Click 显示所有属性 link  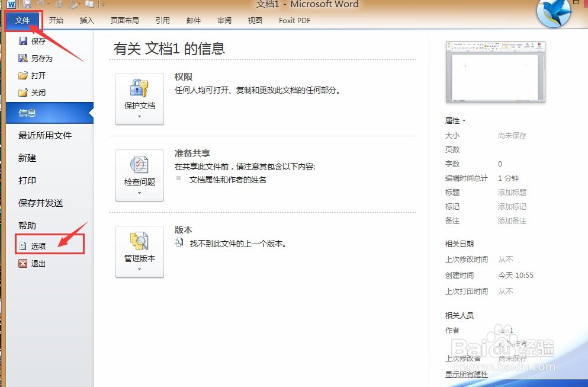coord(467,374)
